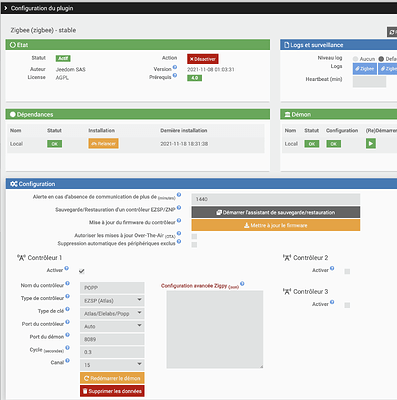Click the Heartbeat (min) input field
397x400 pixels.
[x=369, y=82]
